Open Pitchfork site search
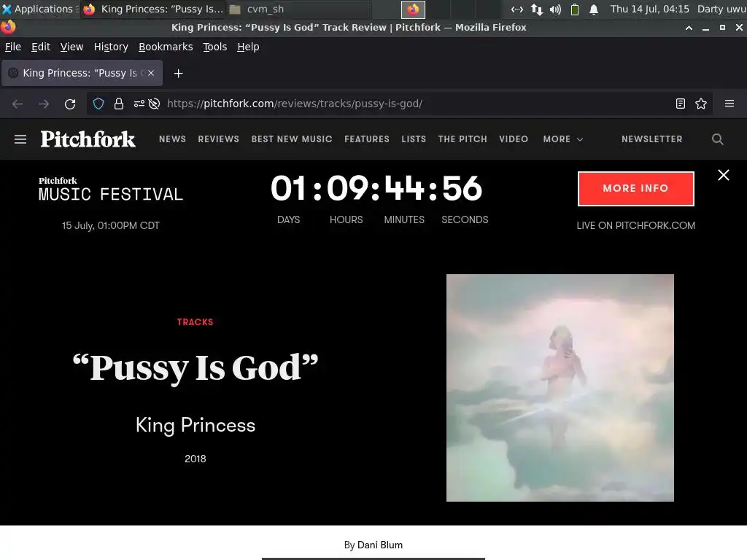 [718, 139]
